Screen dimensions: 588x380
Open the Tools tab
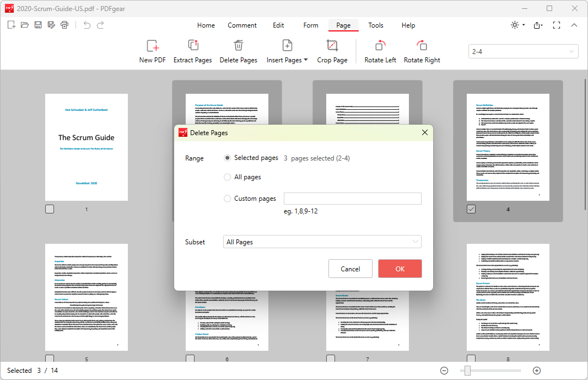click(375, 25)
